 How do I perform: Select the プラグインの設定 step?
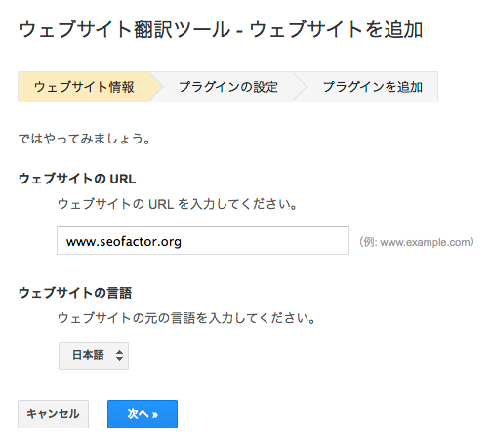click(x=228, y=87)
